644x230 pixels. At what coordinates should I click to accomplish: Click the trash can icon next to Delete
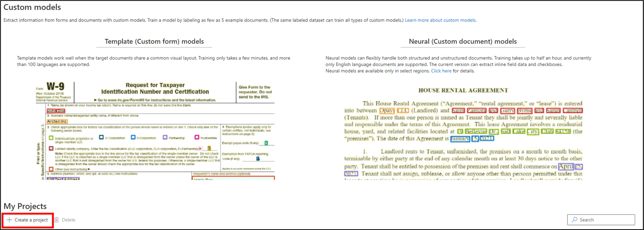(x=57, y=220)
